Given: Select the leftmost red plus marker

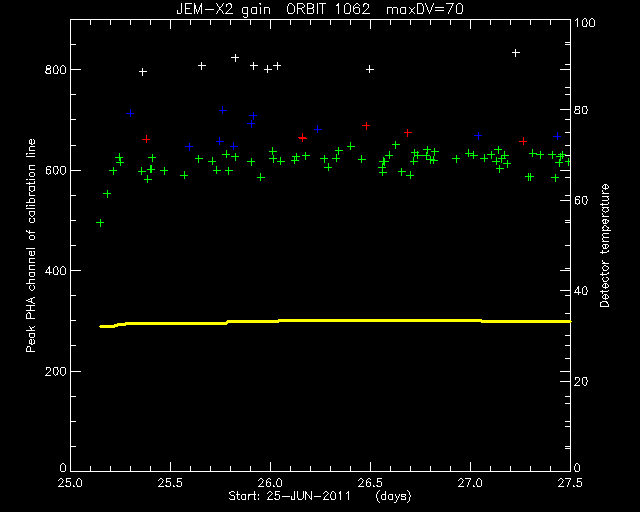Looking at the screenshot, I should (x=146, y=139).
